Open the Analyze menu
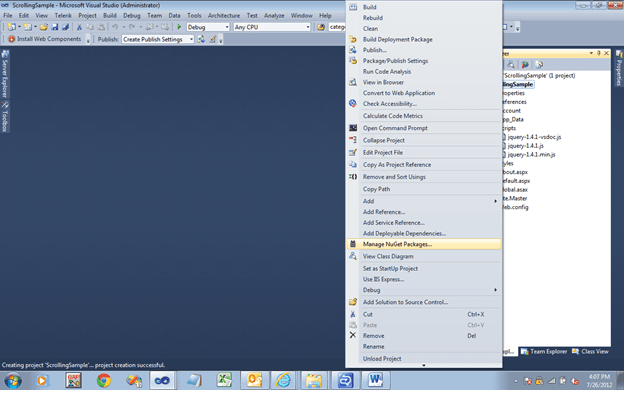Image resolution: width=626 pixels, height=400 pixels. coord(274,16)
